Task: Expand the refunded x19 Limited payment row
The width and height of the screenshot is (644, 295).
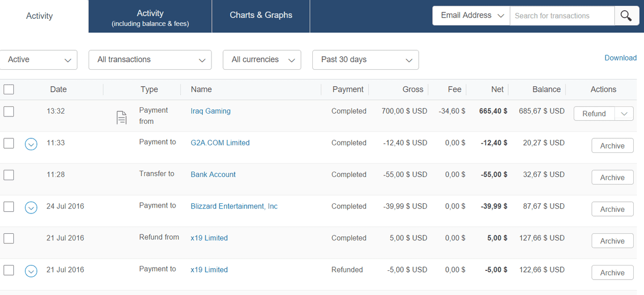Action: 31,271
